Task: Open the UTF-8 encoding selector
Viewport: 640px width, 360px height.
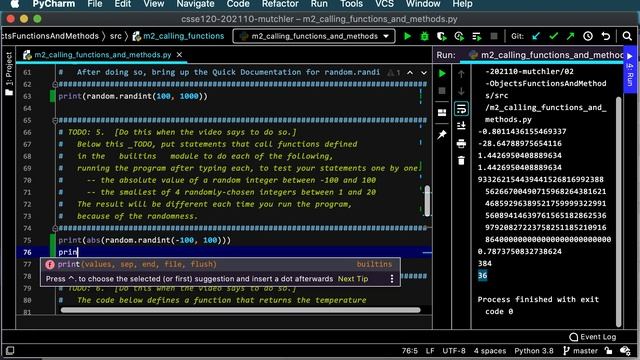Action: pos(453,351)
